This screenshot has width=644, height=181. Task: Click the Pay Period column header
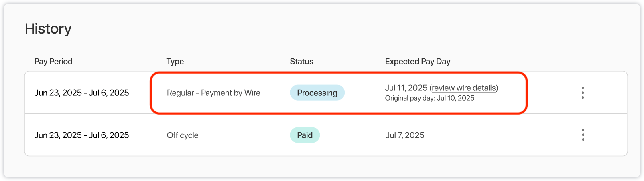coord(53,62)
